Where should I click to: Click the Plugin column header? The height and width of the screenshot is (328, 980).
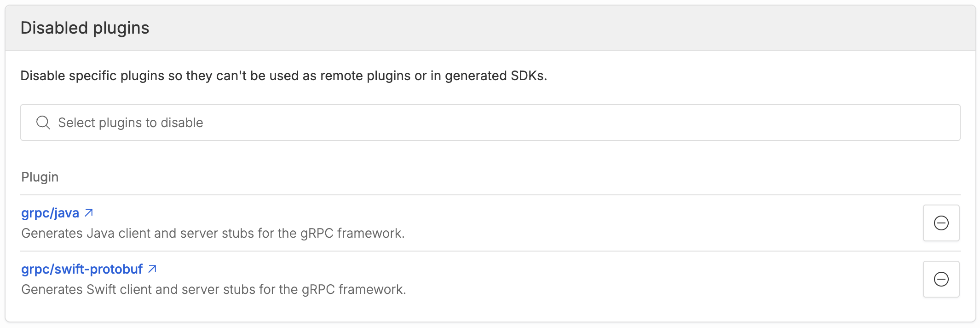(x=40, y=177)
